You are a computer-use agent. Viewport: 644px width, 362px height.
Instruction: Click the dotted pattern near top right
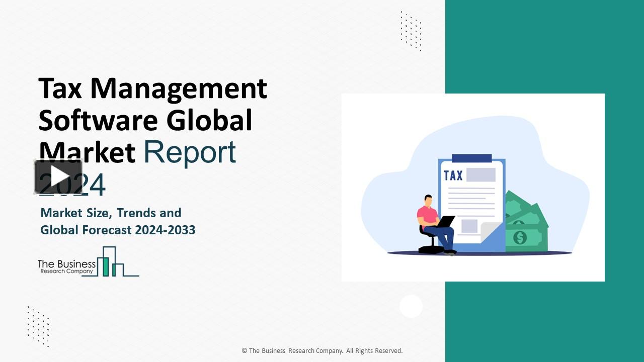point(410,30)
